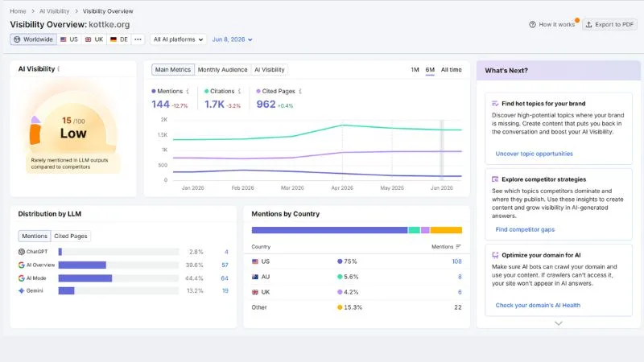Click the Export to PDF button

click(609, 25)
